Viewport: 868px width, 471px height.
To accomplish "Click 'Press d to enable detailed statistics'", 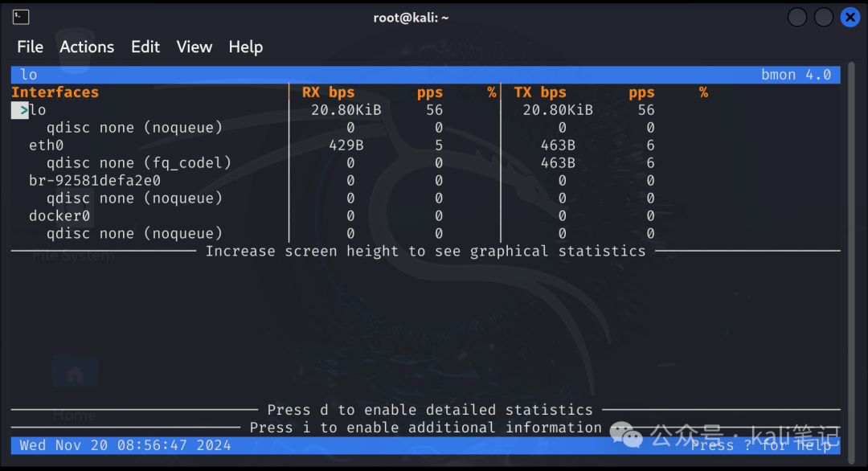I will tap(430, 410).
